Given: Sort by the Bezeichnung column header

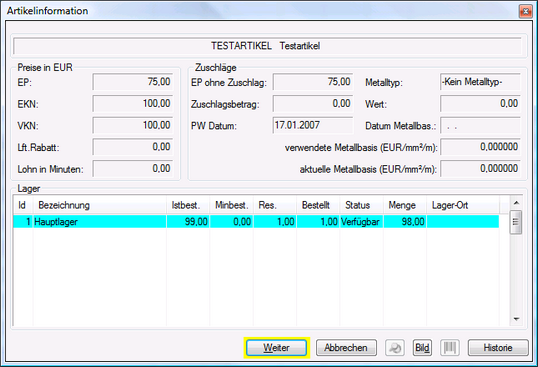Looking at the screenshot, I should (100, 205).
